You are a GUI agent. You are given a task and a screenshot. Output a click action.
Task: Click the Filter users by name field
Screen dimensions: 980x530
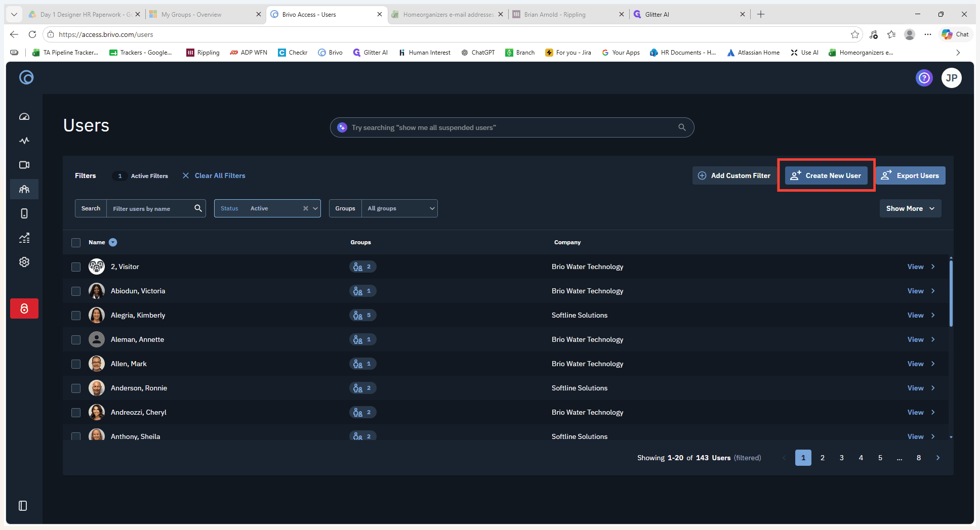(150, 208)
